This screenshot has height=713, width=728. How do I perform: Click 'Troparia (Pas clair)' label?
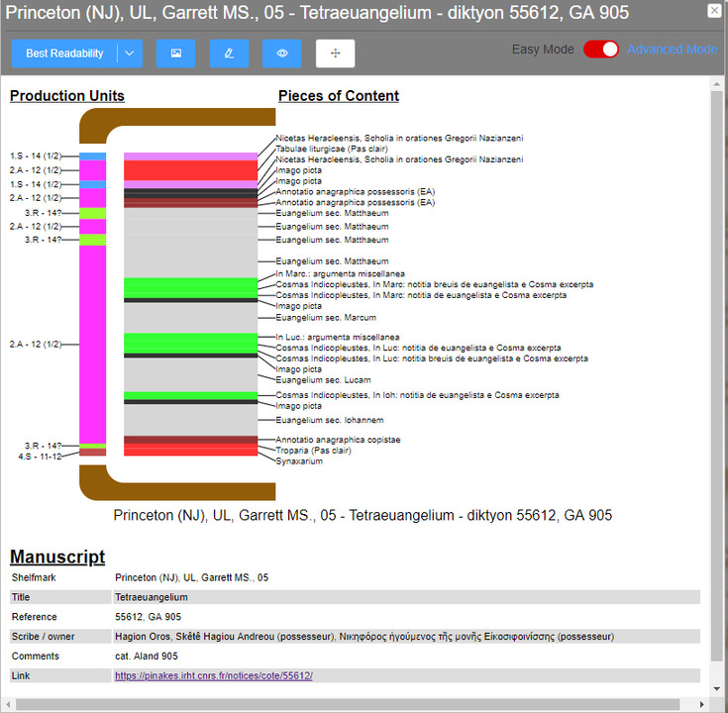(x=313, y=451)
